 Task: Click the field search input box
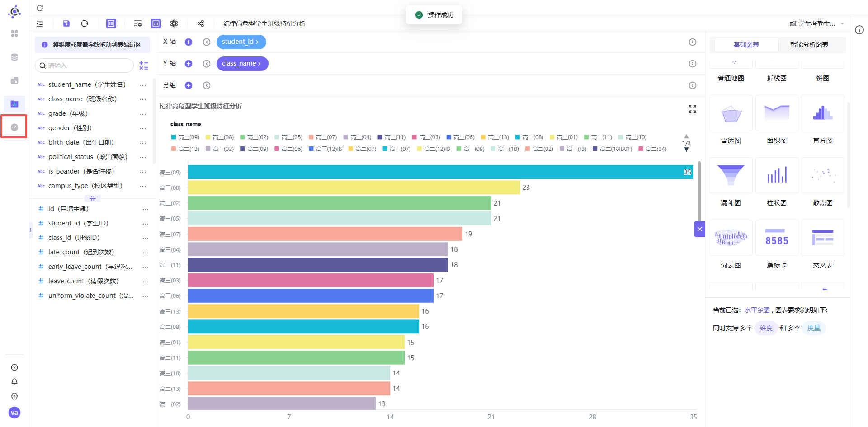click(x=85, y=66)
